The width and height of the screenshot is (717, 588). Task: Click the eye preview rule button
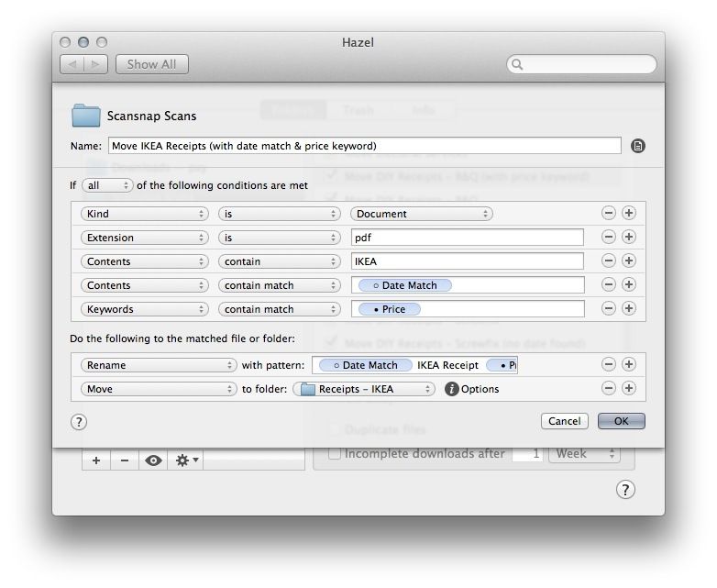coord(153,460)
